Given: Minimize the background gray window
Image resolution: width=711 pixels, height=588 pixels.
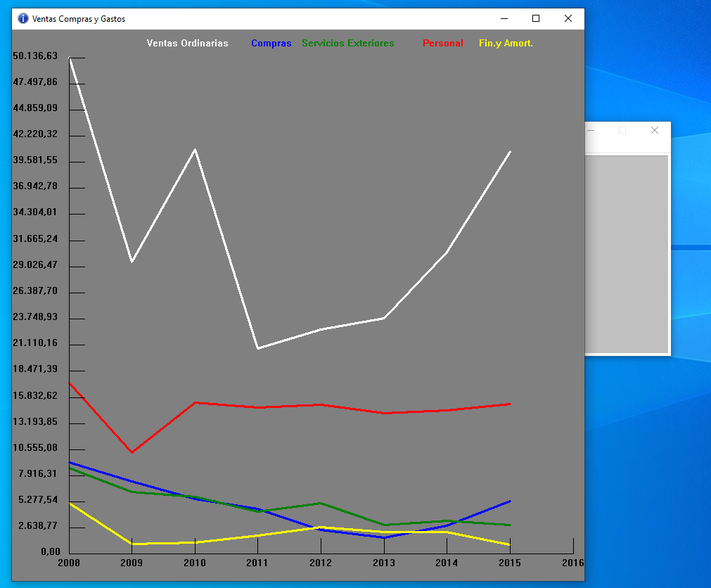Looking at the screenshot, I should click(591, 130).
